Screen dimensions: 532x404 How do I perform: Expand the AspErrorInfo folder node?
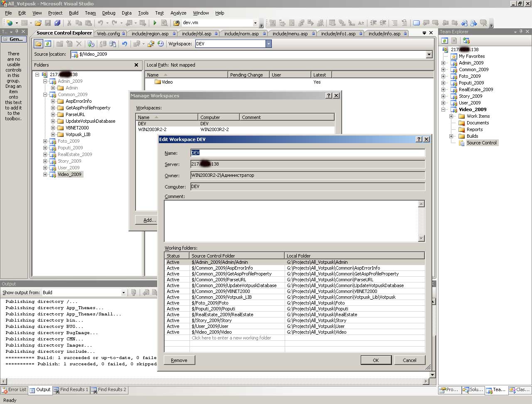coord(53,101)
